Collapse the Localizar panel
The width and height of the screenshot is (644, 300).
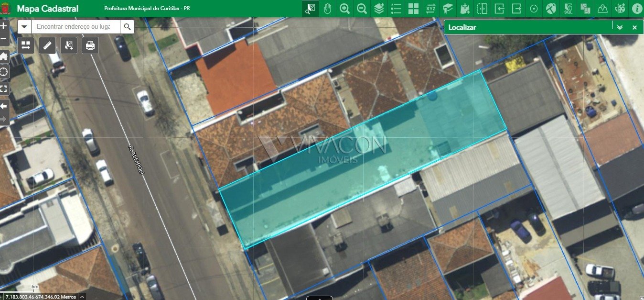620,27
